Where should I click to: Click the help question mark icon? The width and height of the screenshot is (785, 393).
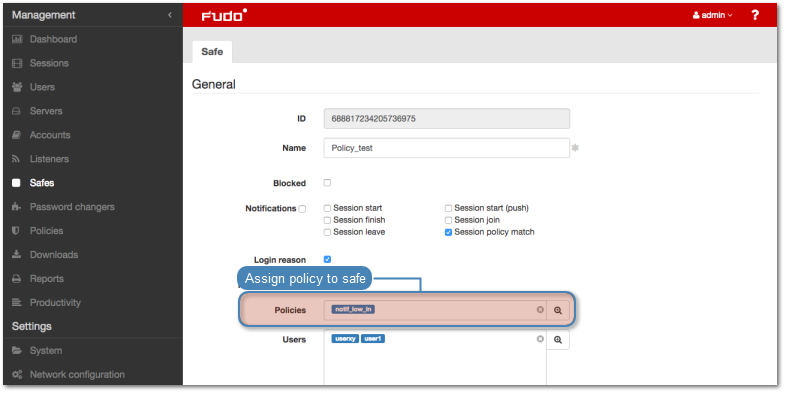pyautogui.click(x=755, y=15)
